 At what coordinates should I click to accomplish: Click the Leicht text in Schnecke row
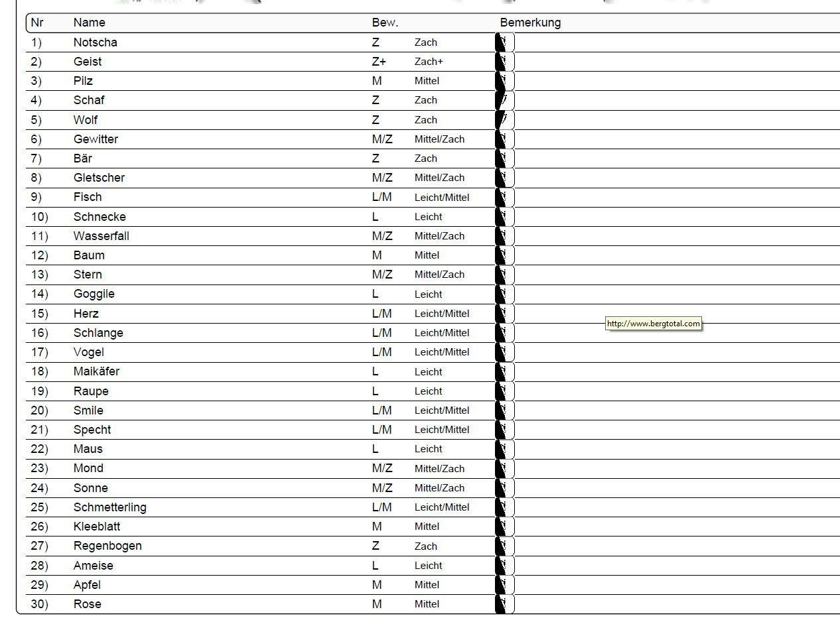(x=428, y=217)
